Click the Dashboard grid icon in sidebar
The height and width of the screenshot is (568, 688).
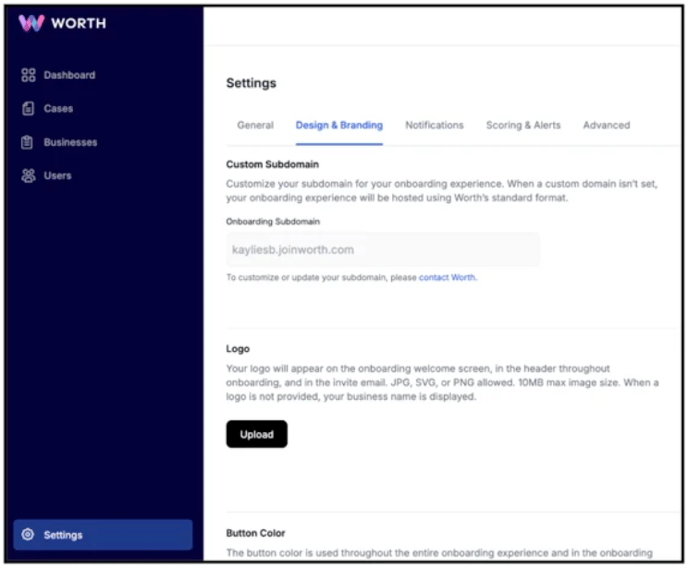(28, 75)
